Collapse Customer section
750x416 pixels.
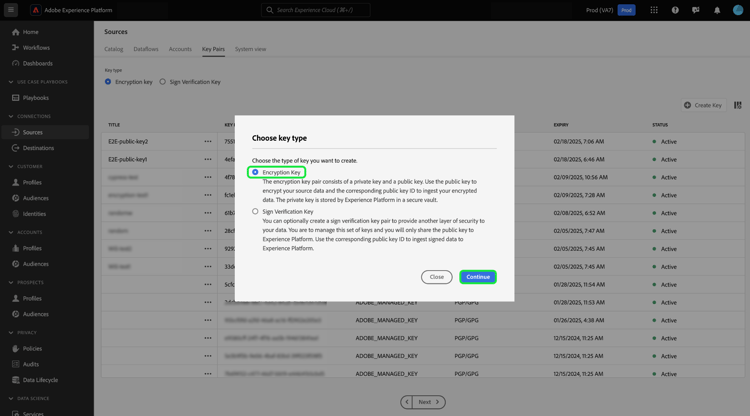[11, 167]
